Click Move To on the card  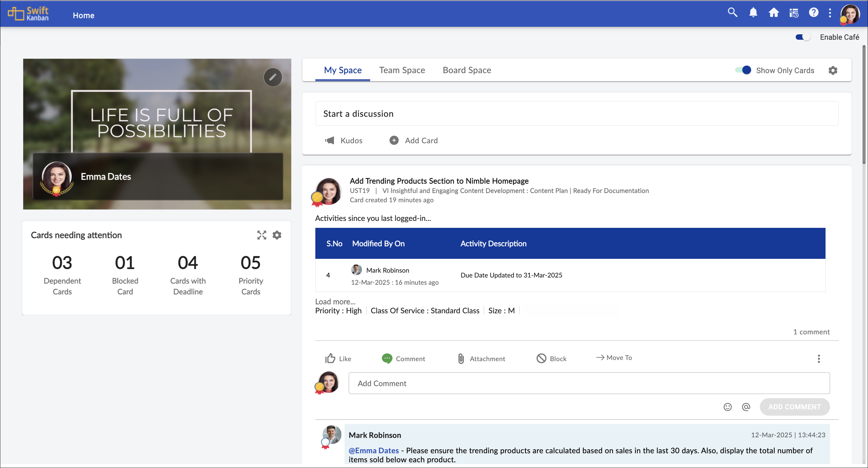(x=614, y=358)
